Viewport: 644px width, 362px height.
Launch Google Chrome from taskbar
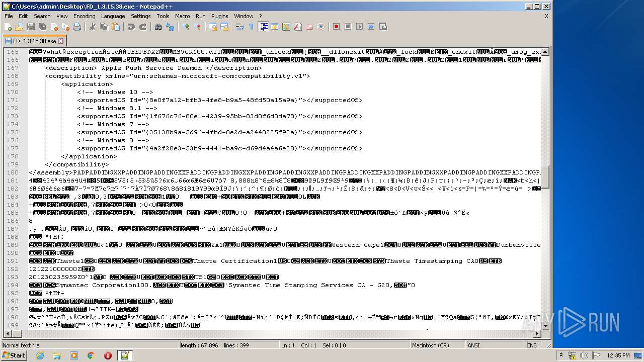91,355
